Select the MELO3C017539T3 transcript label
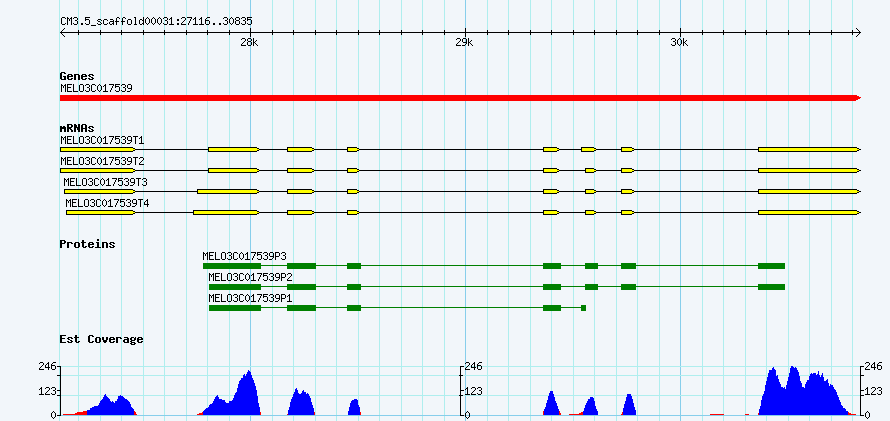This screenshot has height=421, width=890. (x=106, y=182)
